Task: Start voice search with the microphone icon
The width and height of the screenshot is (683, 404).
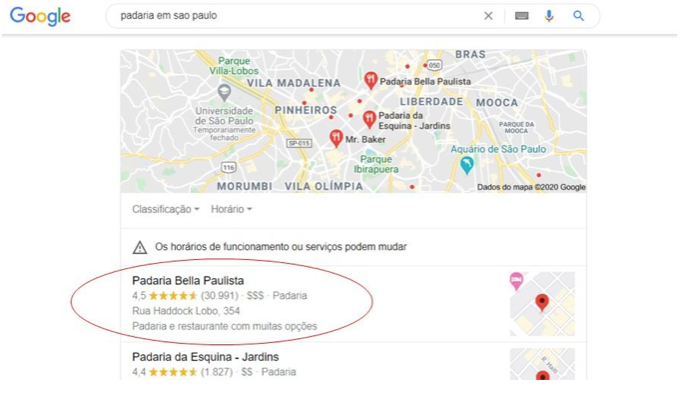Action: click(549, 16)
